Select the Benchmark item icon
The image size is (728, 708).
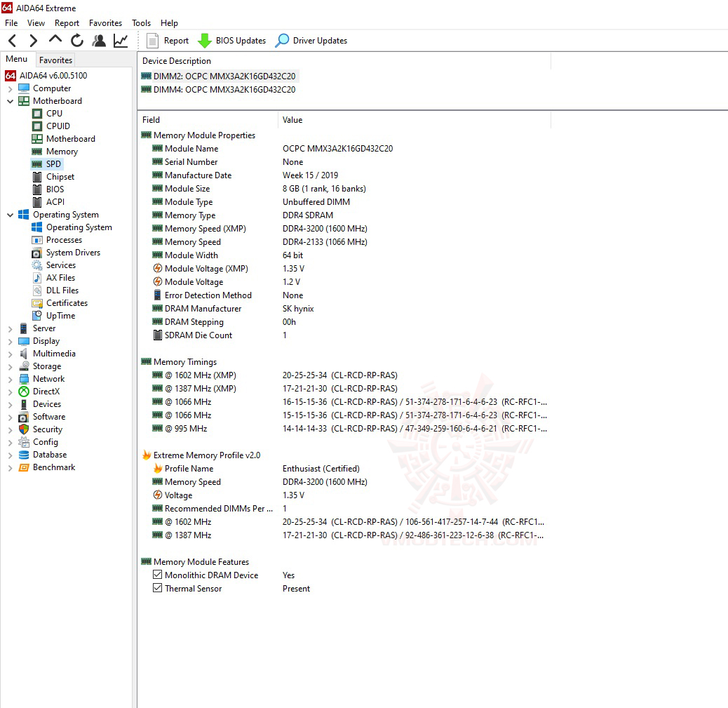[x=24, y=467]
